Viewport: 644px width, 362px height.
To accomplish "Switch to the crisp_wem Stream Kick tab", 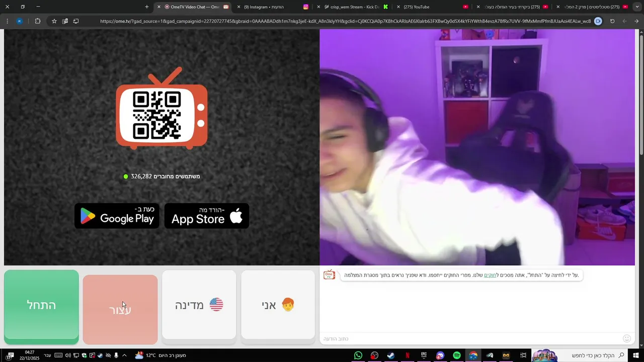I will pos(355,7).
